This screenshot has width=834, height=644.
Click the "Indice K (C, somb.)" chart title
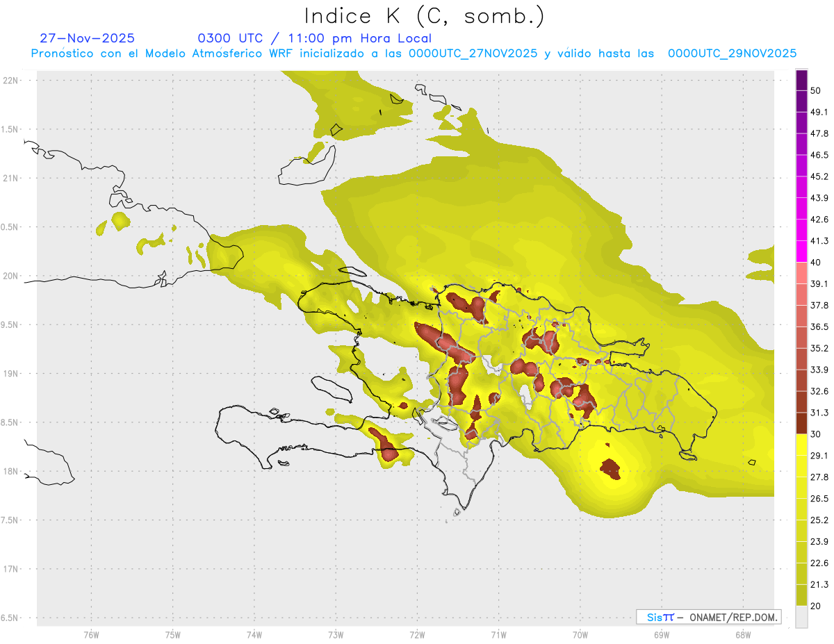(425, 15)
